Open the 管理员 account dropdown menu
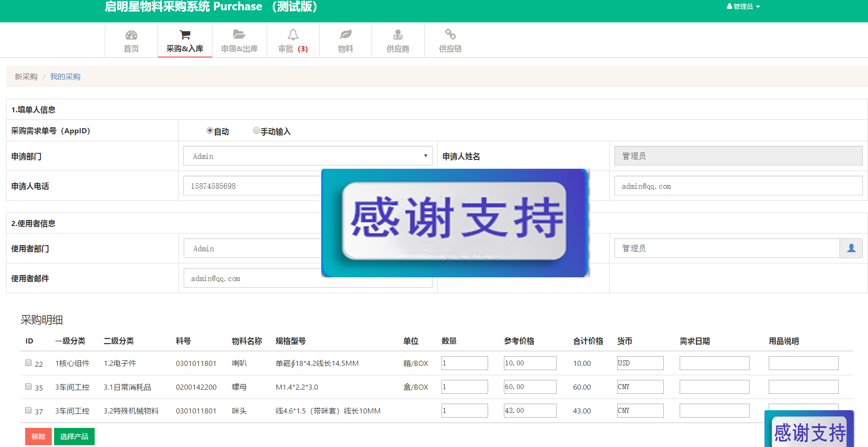868x447 pixels. 743,7
